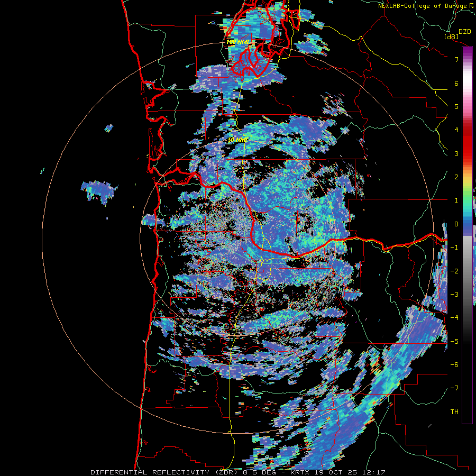The image size is (476, 476).
Task: Click the -7 value on color scale
Action: click(454, 388)
